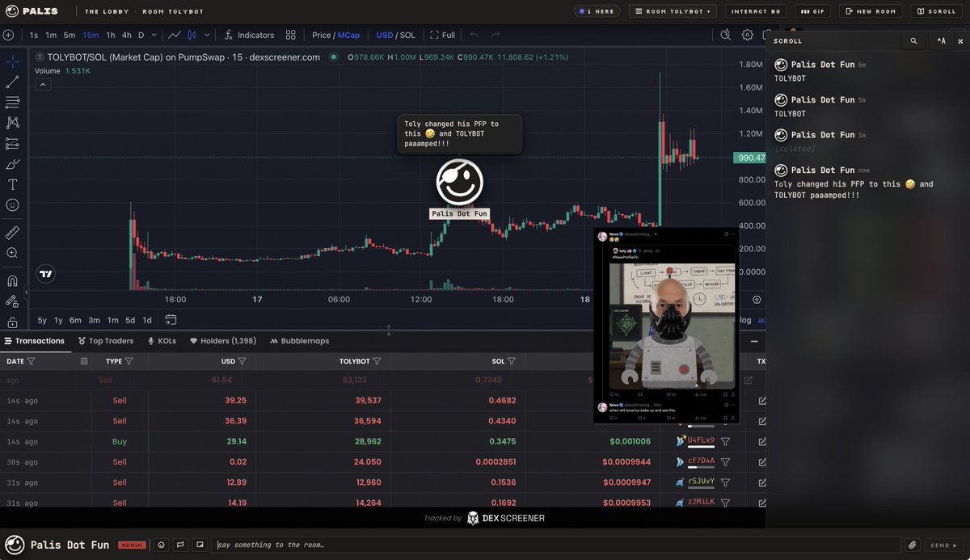Set chart interval to 5m
Viewport: 970px width, 560px height.
70,35
